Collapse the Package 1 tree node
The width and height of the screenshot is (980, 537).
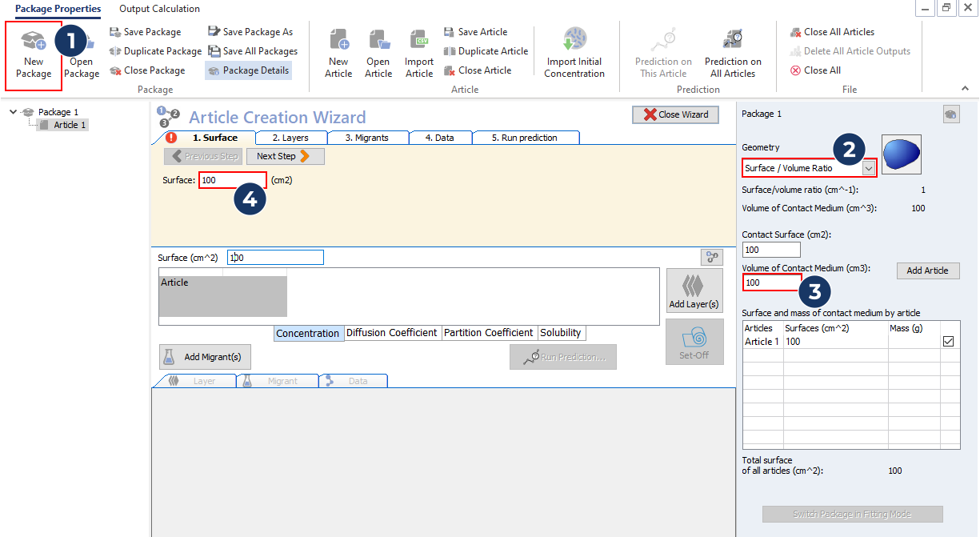click(14, 112)
